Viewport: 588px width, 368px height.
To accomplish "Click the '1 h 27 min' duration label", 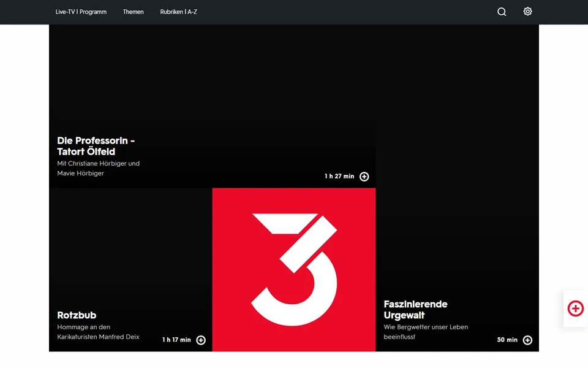I will click(339, 176).
